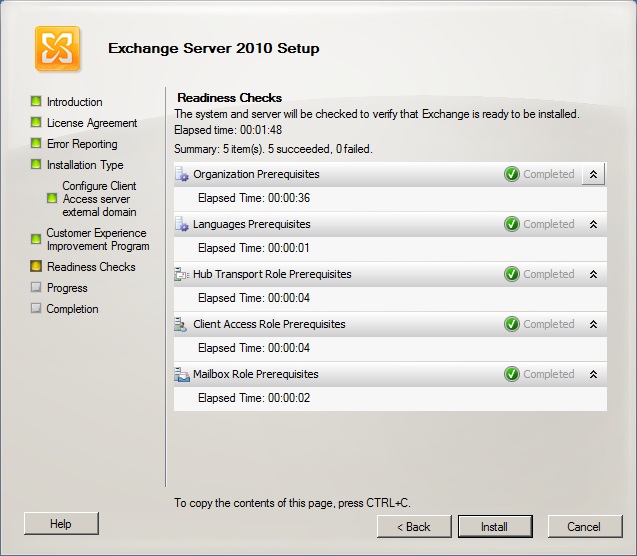
Task: Click Configure Client Access step indicator
Action: (x=52, y=198)
